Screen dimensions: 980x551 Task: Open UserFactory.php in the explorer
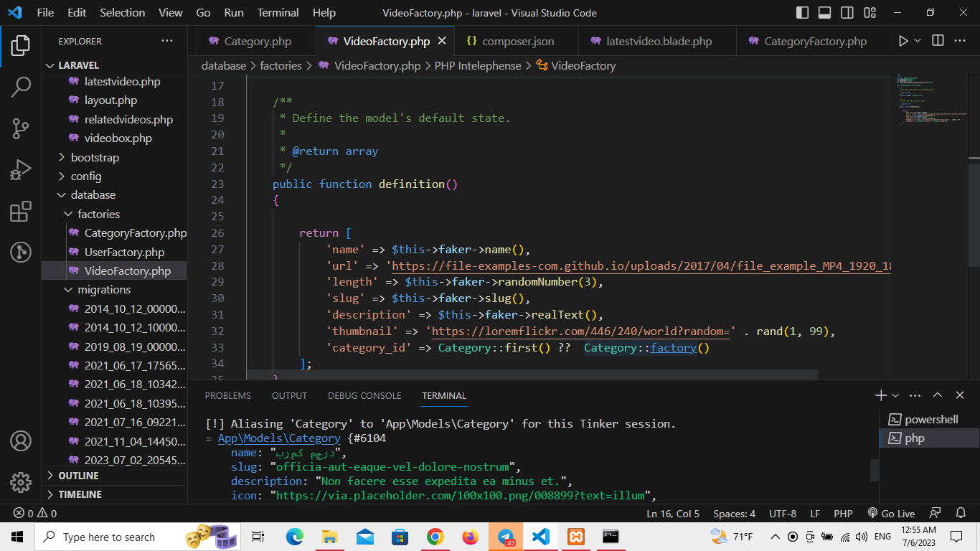(115, 252)
